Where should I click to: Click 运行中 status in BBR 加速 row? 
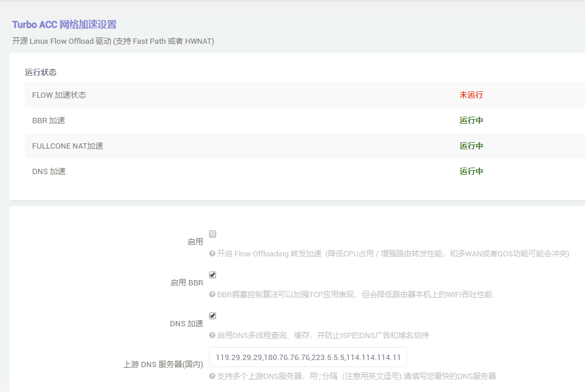pos(471,120)
